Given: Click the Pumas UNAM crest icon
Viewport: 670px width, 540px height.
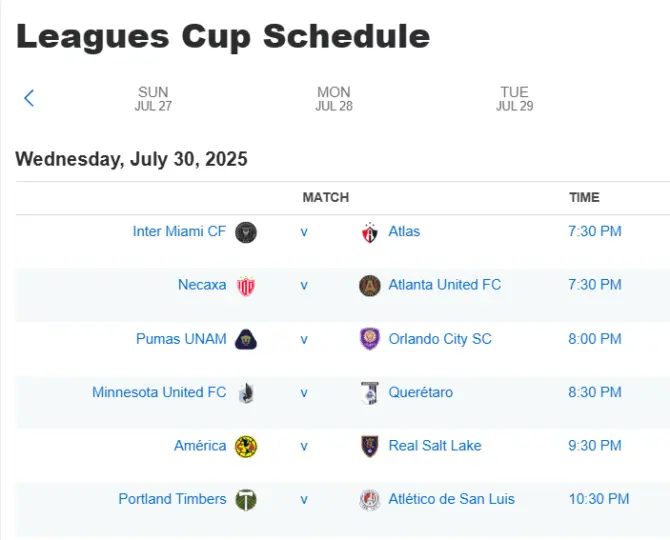Looking at the screenshot, I should (246, 340).
